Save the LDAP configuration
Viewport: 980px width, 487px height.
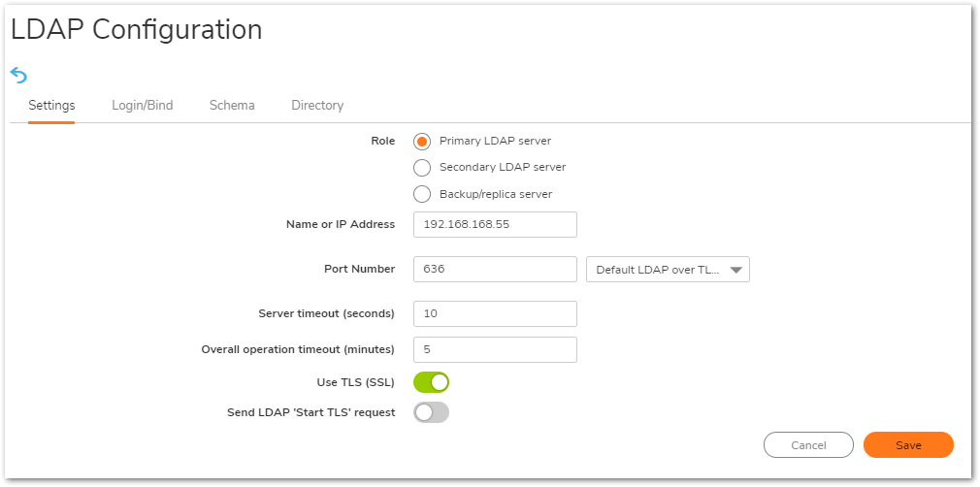coord(908,445)
